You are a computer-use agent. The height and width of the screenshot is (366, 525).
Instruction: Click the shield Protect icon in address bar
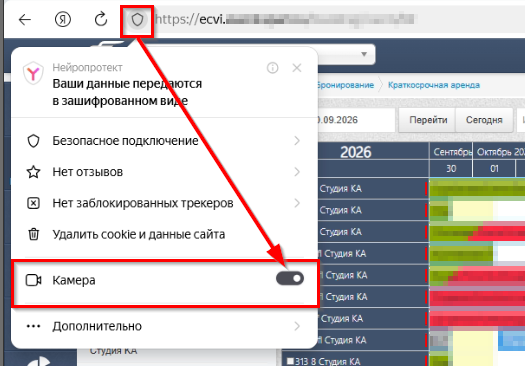(137, 20)
